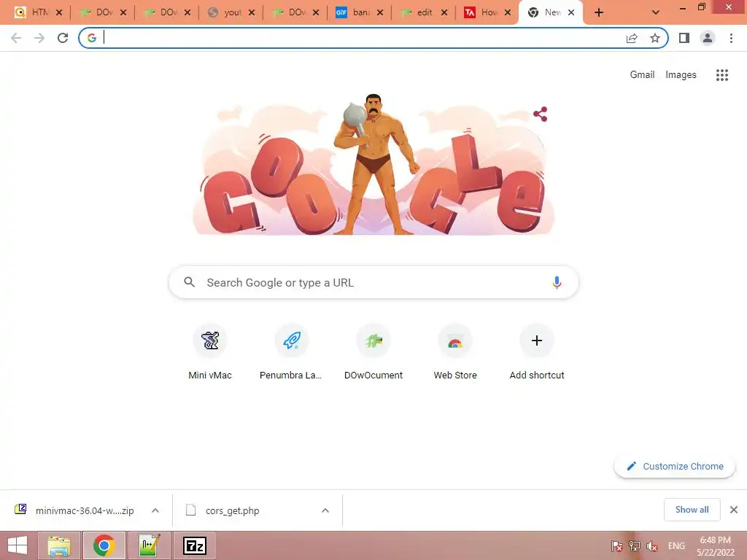747x560 pixels.
Task: Click the network tray icon
Action: point(634,545)
